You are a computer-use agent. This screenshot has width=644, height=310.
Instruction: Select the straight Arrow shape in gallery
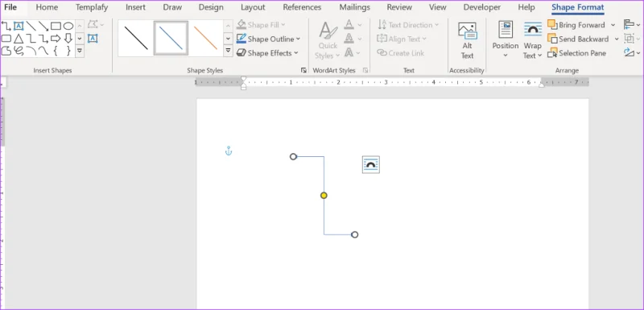(x=43, y=27)
